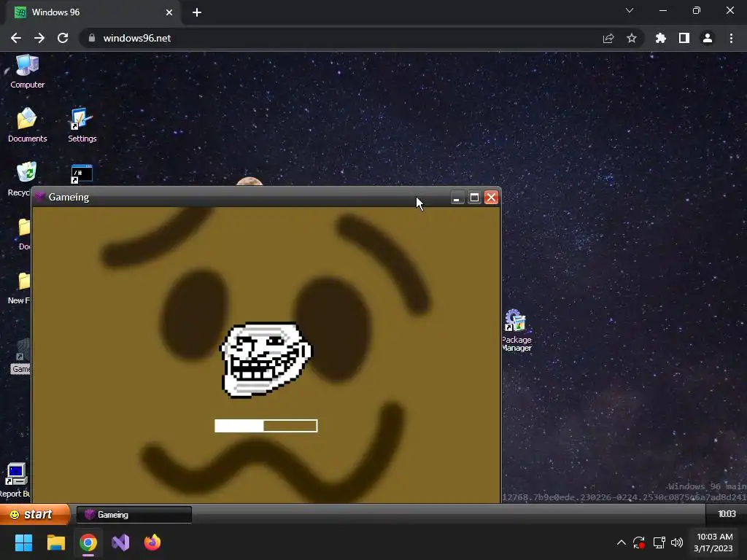
Task: Open the Computer desktop icon
Action: point(27,71)
